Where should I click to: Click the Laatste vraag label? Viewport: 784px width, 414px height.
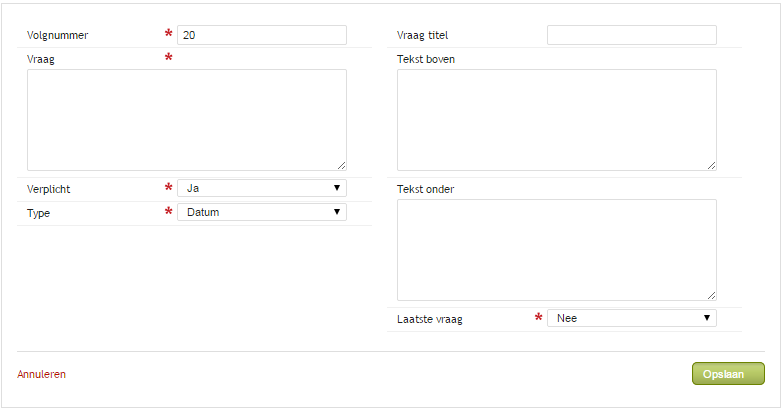(x=430, y=319)
